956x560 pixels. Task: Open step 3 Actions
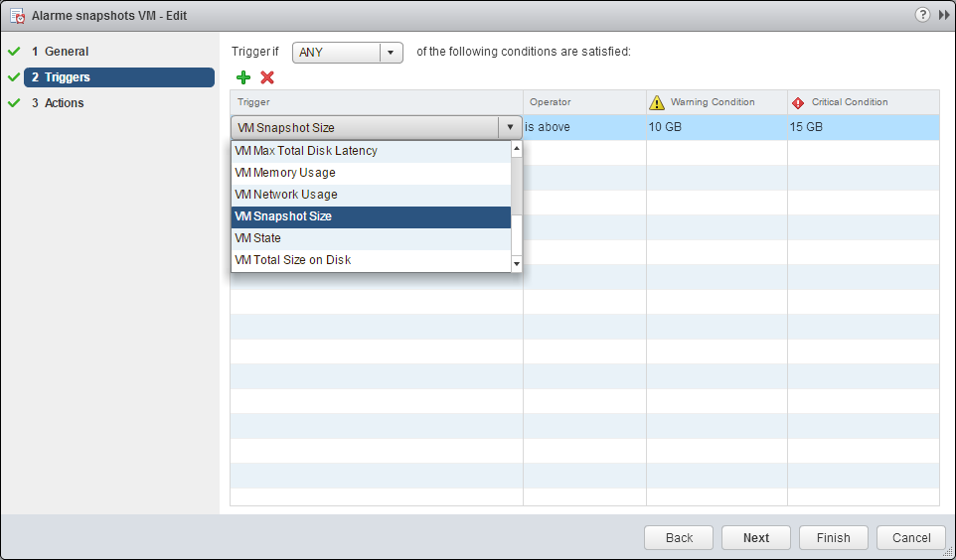point(64,103)
